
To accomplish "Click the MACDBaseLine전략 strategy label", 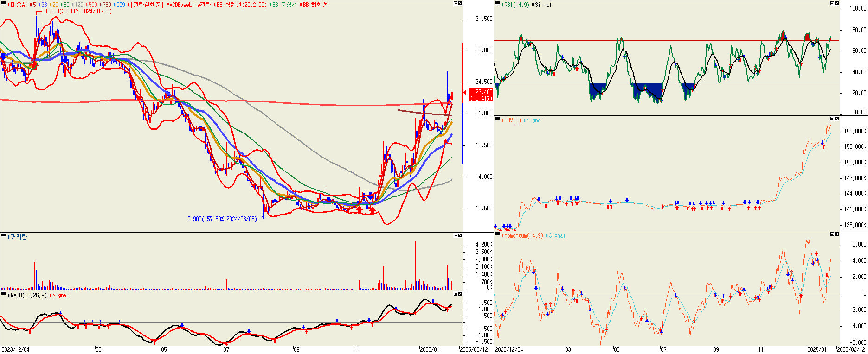I will click(x=189, y=5).
